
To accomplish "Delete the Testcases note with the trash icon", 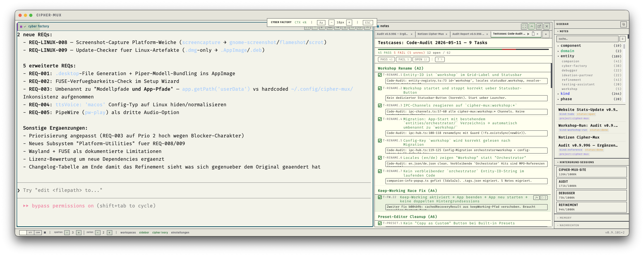I will [x=533, y=34].
